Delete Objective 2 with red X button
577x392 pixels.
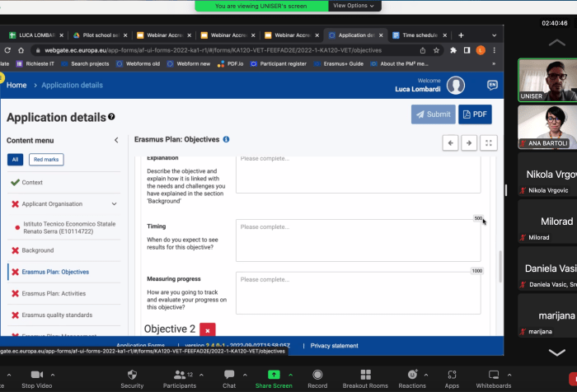(x=208, y=329)
